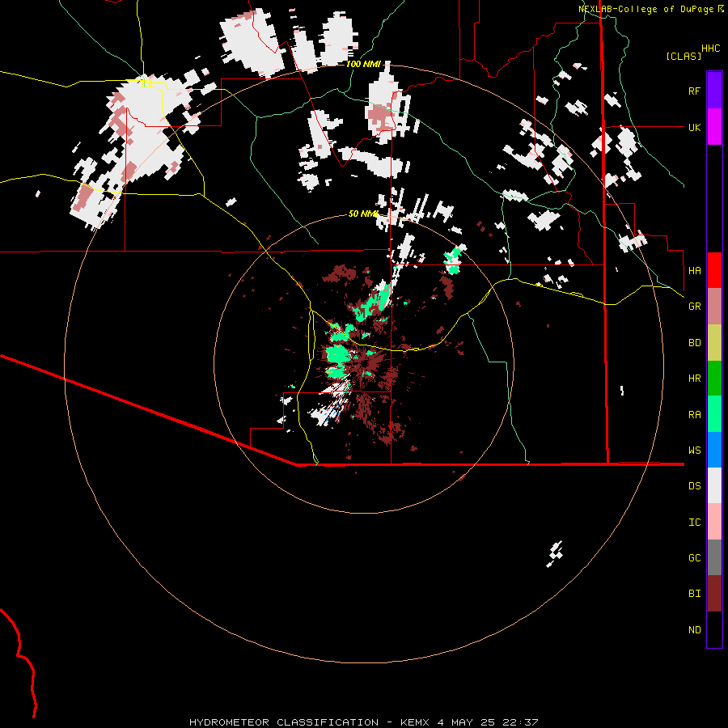Click the IC legend label
Image resolution: width=728 pixels, height=728 pixels.
click(694, 523)
